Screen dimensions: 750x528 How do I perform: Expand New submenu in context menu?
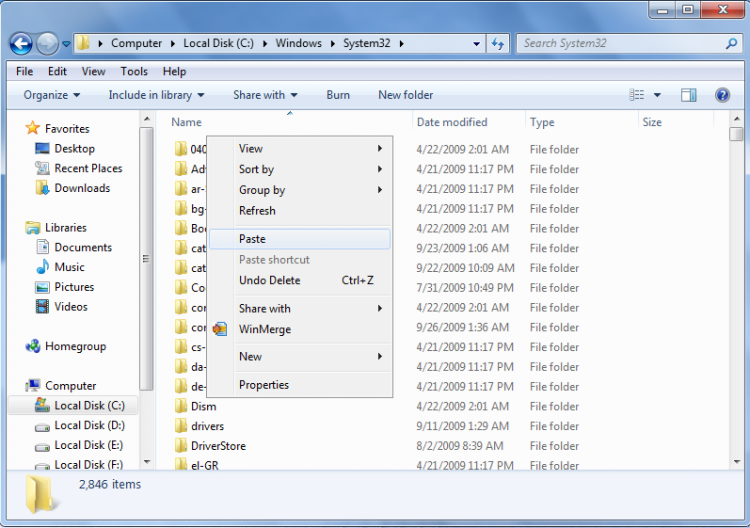coord(300,356)
